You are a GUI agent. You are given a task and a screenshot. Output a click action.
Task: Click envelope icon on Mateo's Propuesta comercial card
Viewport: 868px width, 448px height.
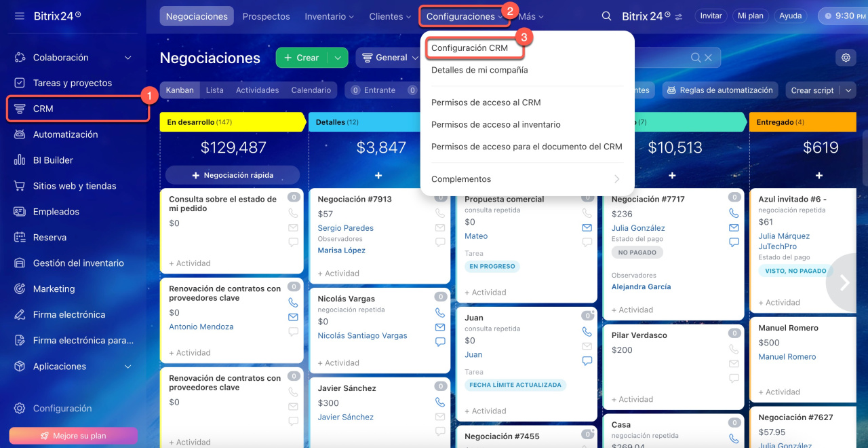tap(587, 227)
